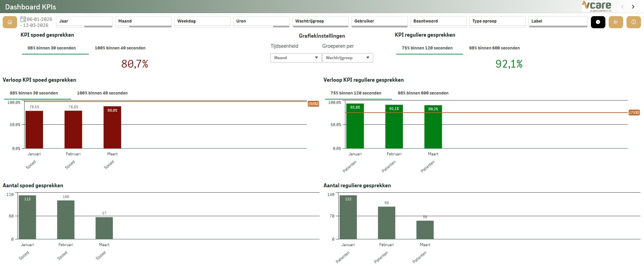Select 98% binnen 600 seconden KPI tab
This screenshot has height=275, width=644.
tap(494, 48)
